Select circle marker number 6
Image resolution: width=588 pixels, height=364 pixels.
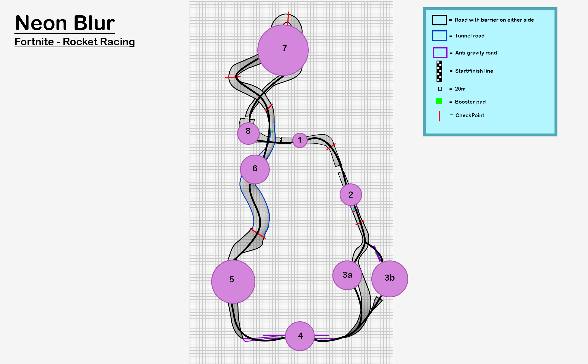(x=255, y=169)
